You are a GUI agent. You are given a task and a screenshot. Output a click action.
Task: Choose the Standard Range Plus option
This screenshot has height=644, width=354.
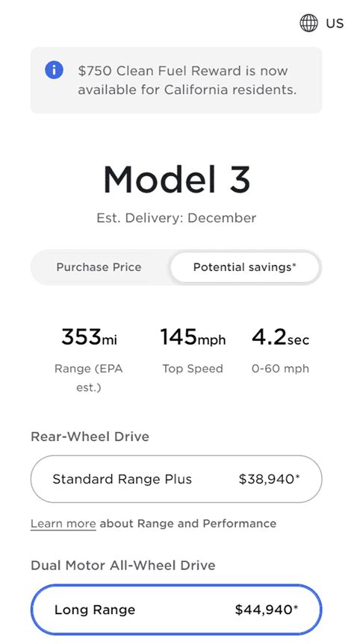tap(176, 479)
